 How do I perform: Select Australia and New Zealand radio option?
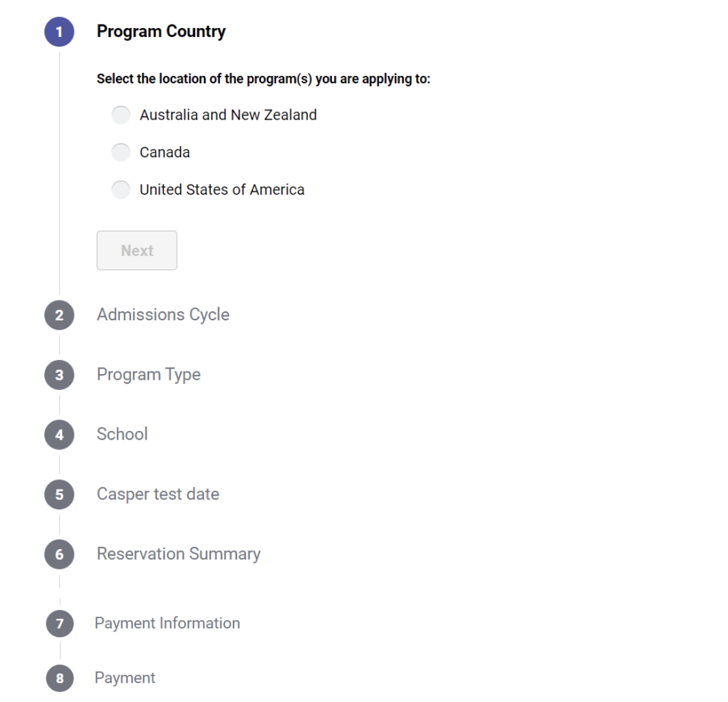121,115
